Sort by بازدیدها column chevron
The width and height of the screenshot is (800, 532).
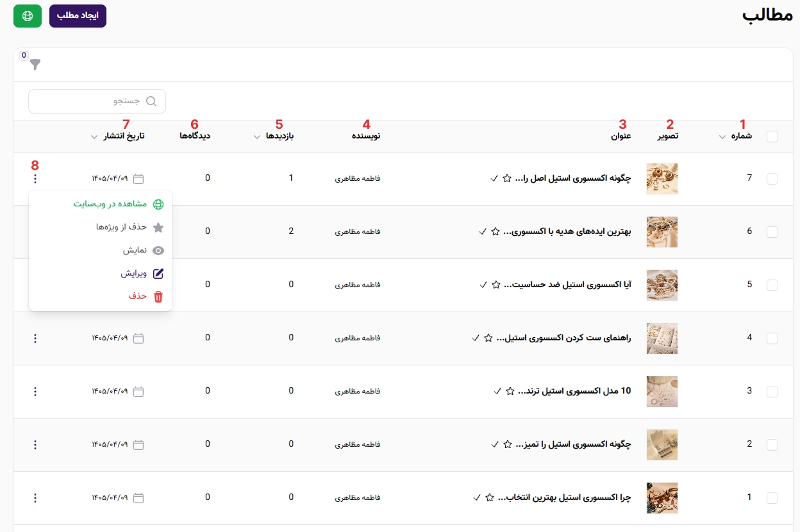pyautogui.click(x=257, y=137)
